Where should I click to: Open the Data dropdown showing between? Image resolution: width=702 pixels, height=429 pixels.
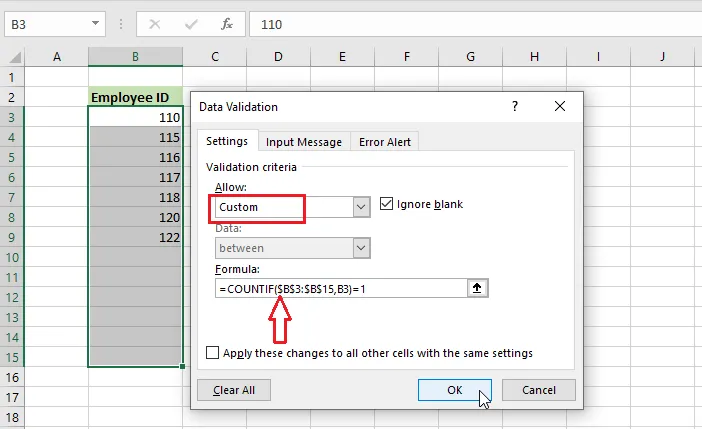click(x=361, y=248)
